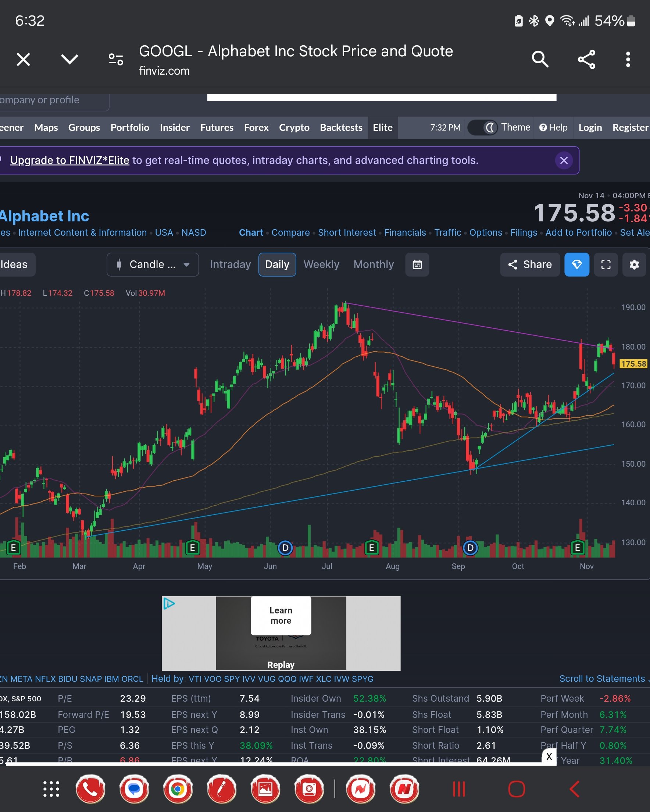Click the dividend D marker near June
This screenshot has height=812, width=650.
tap(285, 548)
